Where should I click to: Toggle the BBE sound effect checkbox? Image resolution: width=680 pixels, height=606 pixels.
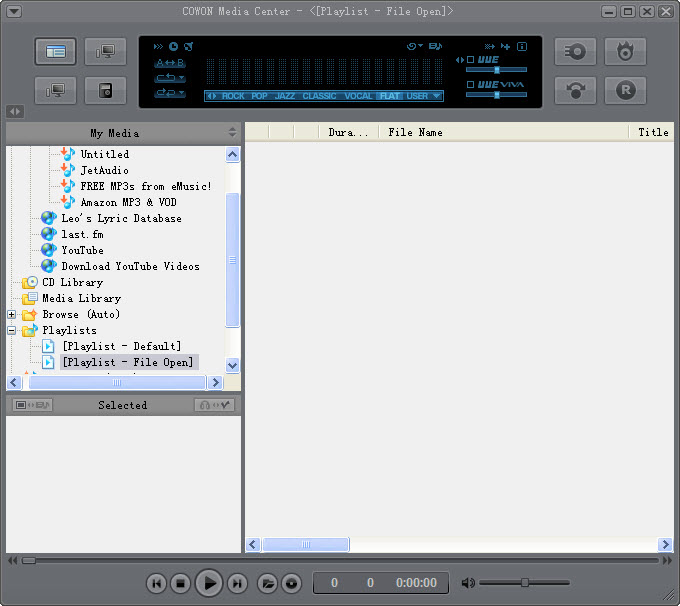[x=471, y=60]
